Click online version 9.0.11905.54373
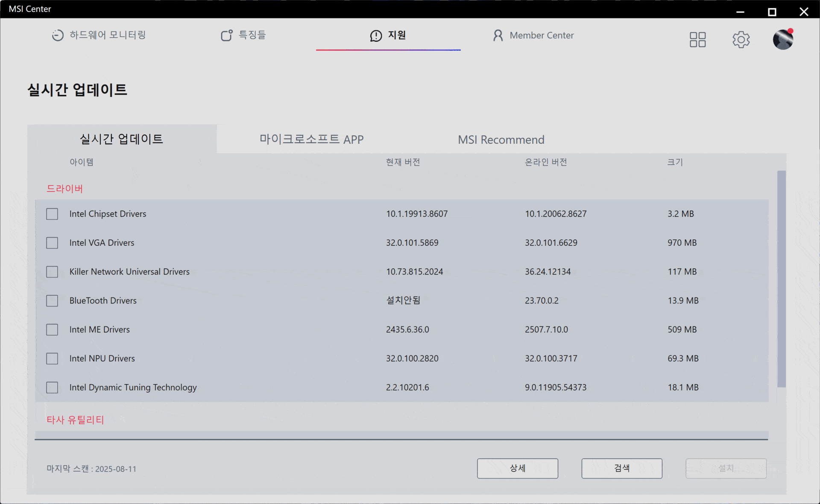 coord(556,387)
